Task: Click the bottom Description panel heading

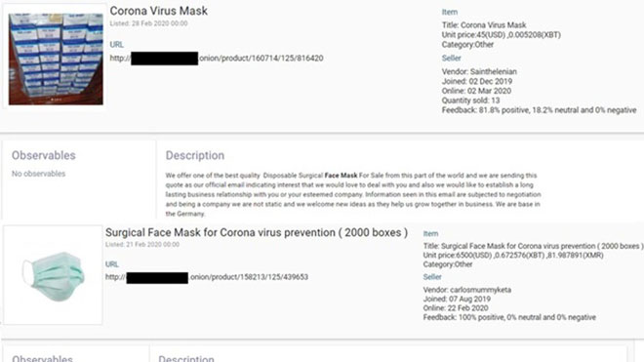Action: tap(186, 359)
